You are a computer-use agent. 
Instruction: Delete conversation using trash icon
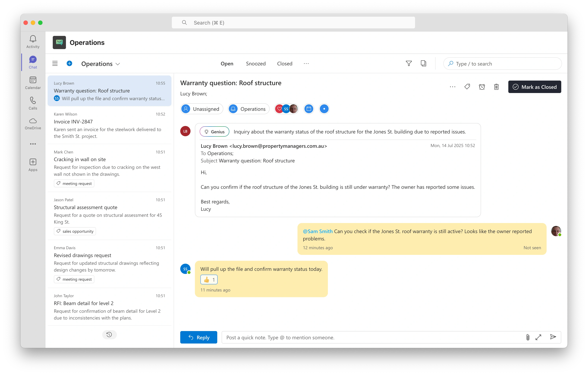pyautogui.click(x=496, y=87)
